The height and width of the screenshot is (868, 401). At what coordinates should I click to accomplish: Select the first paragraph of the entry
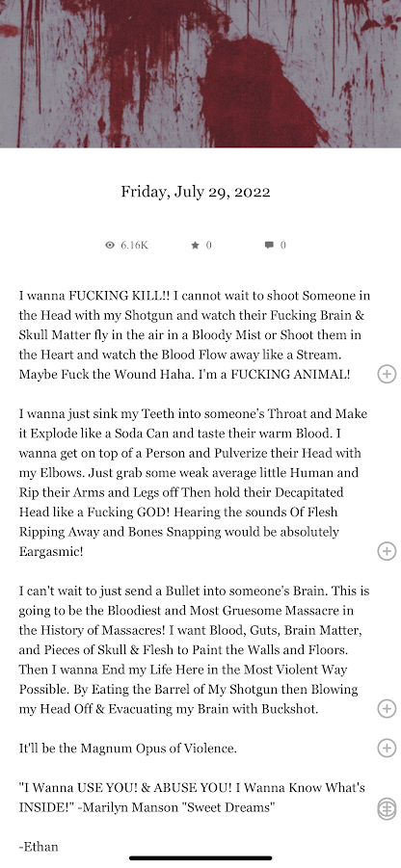pyautogui.click(x=195, y=335)
